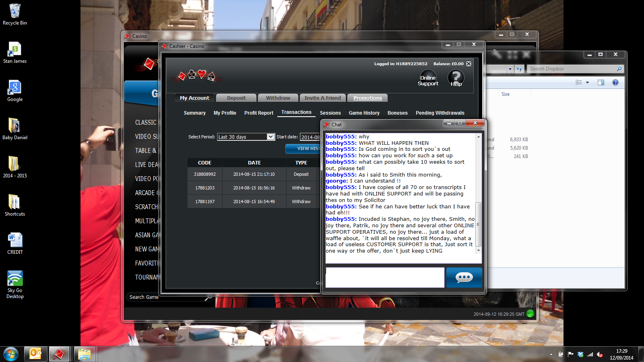Switch to the Deposit tab
Screen dimensions: 644x362
pyautogui.click(x=236, y=98)
